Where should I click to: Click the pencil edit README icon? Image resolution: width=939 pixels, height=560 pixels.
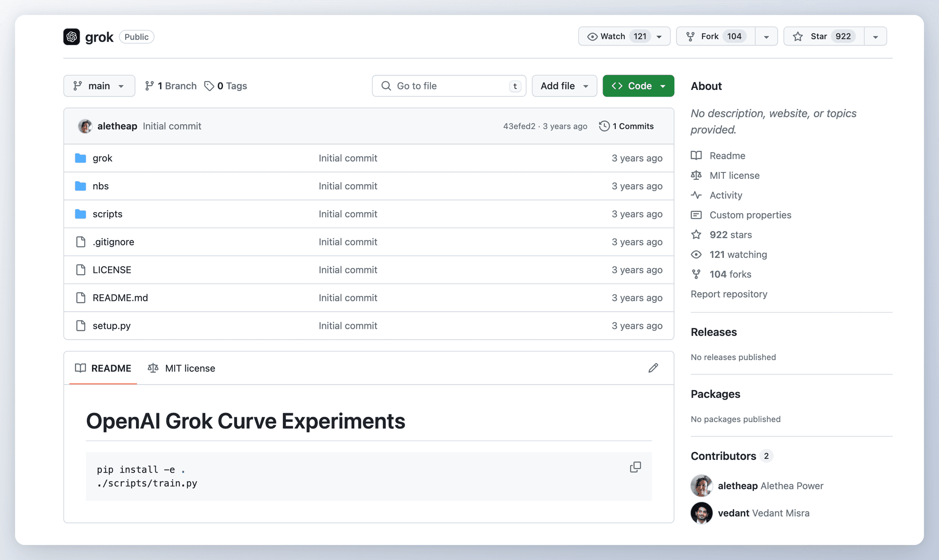(653, 368)
